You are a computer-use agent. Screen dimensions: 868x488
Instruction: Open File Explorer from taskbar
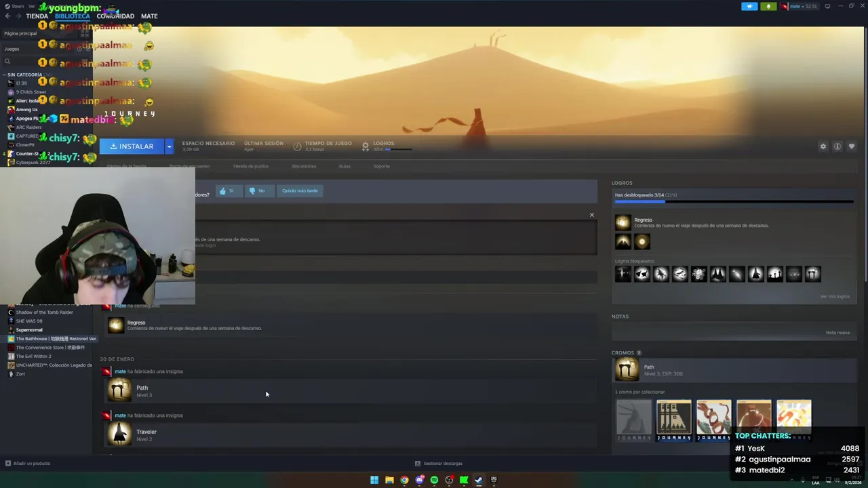click(389, 480)
